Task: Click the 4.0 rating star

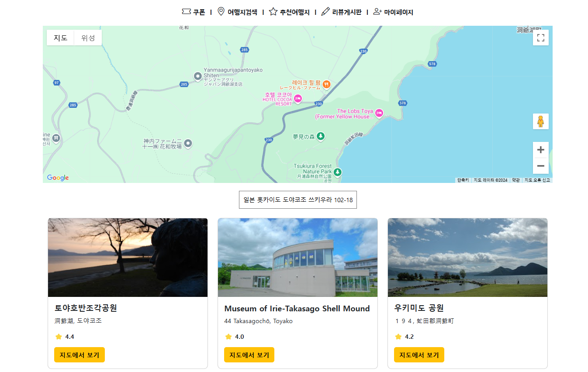Action: click(x=228, y=337)
